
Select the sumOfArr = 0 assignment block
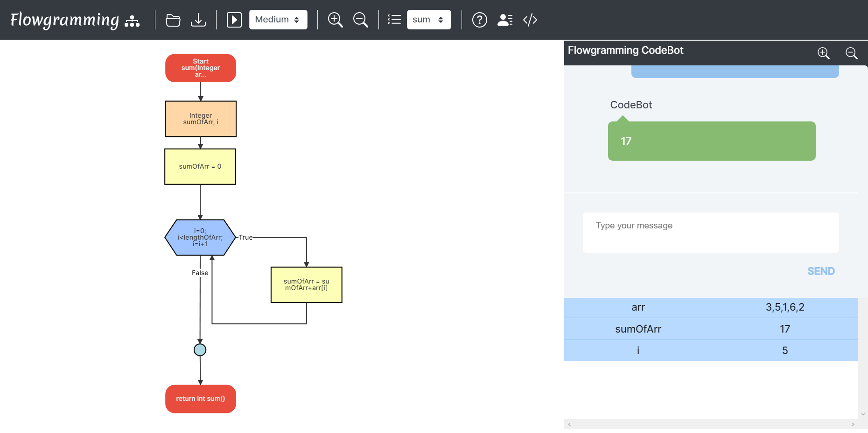point(200,166)
